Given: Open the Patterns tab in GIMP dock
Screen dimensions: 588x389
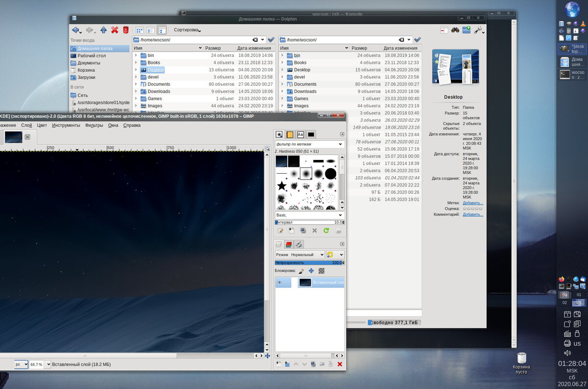Looking at the screenshot, I should [x=290, y=134].
